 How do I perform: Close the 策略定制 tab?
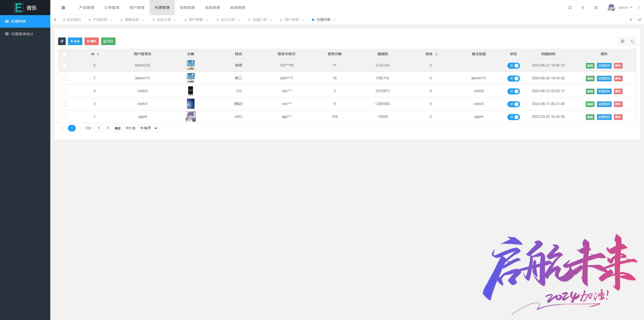[143, 20]
